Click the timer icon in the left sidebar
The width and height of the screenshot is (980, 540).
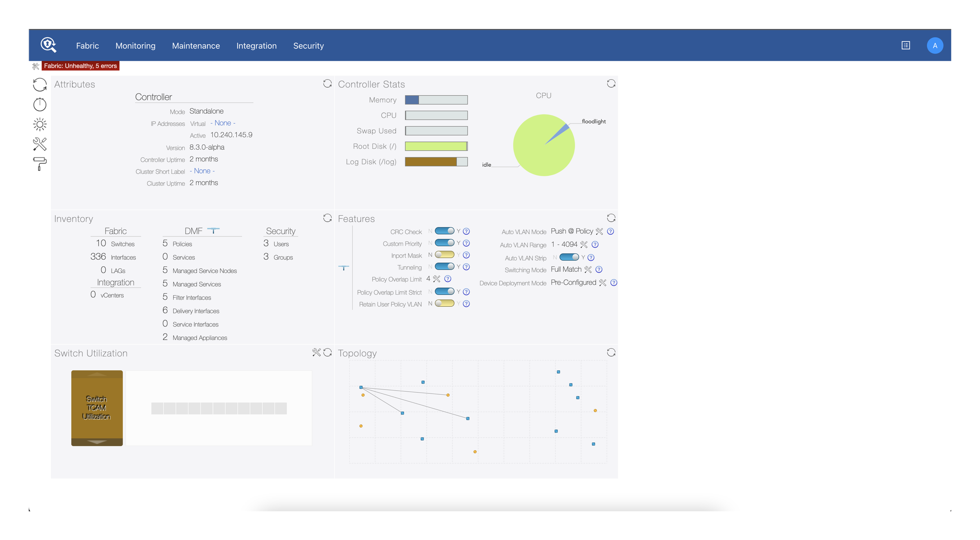coord(40,105)
